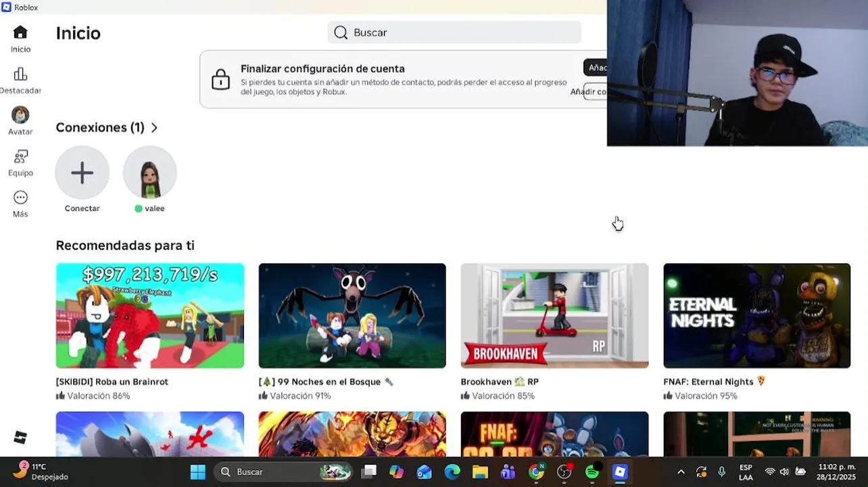The height and width of the screenshot is (487, 868).
Task: Click the microphone icon in system tray
Action: [x=722, y=472]
